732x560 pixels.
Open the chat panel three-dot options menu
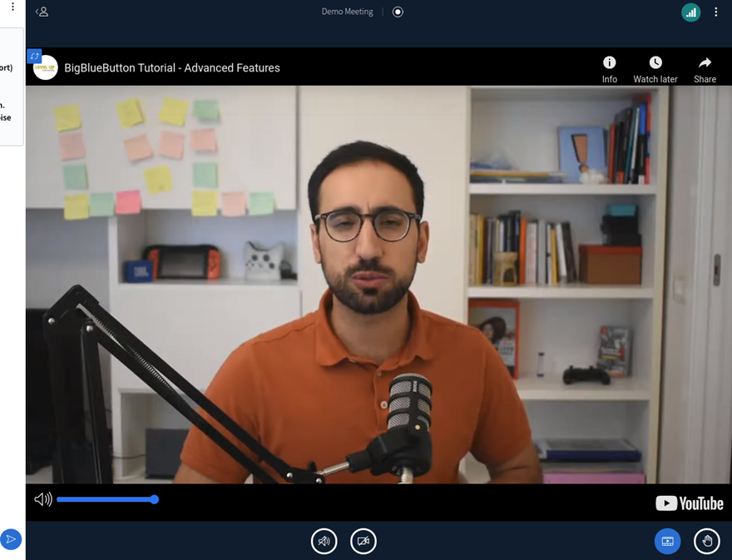pos(12,7)
